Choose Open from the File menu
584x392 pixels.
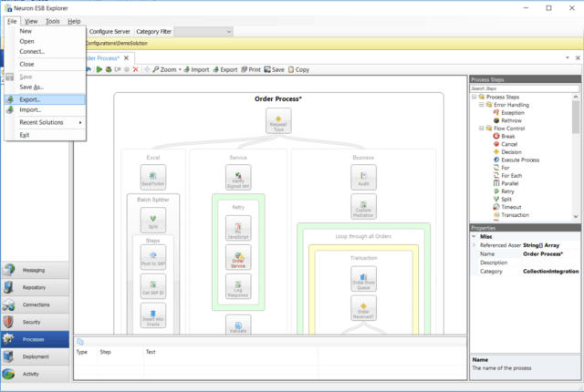46,41
